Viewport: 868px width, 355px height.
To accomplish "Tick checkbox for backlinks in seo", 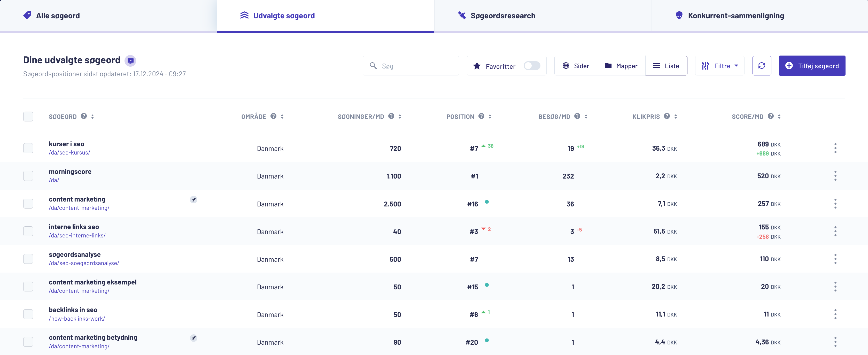I will 28,314.
